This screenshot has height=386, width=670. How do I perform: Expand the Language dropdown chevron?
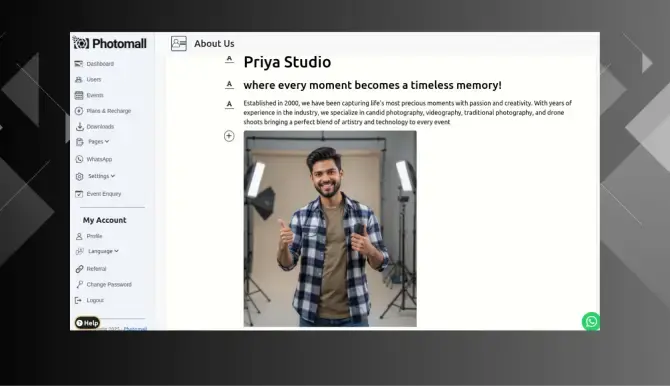pos(116,251)
